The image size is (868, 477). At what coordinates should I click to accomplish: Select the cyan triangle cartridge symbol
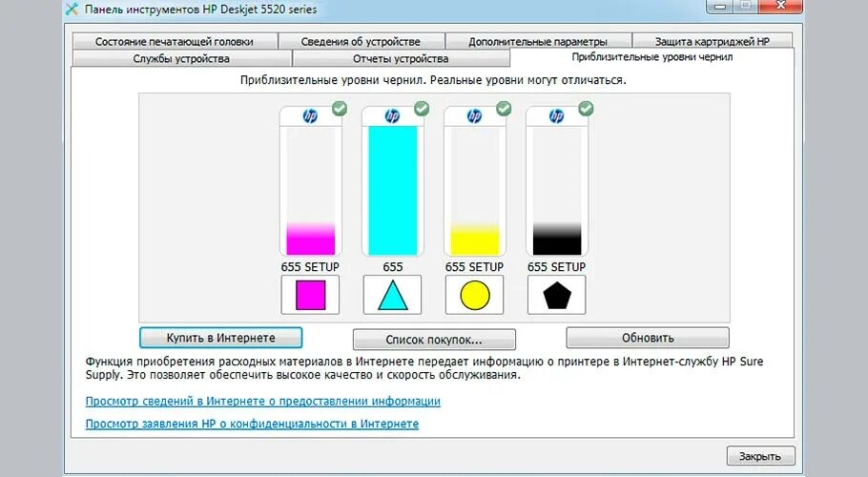point(392,295)
